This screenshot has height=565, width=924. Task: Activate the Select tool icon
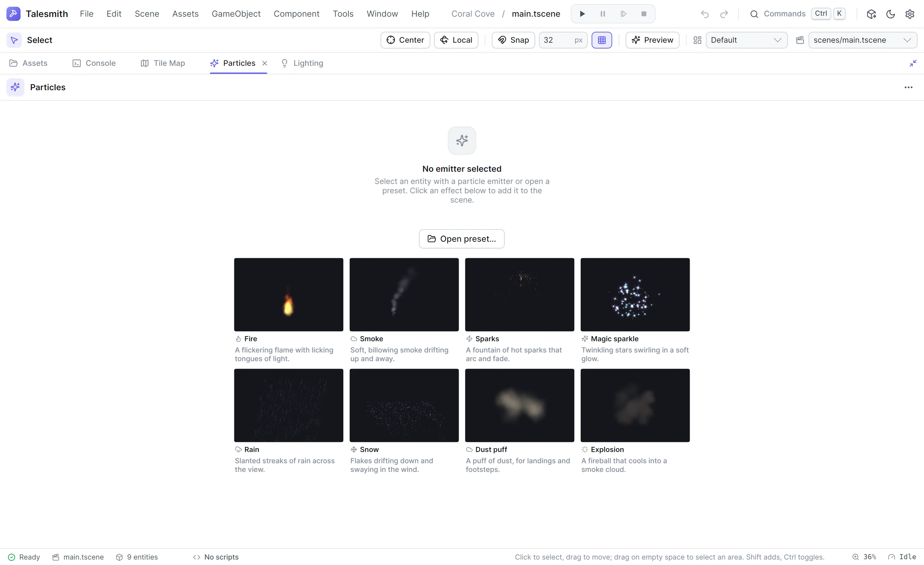pos(14,40)
